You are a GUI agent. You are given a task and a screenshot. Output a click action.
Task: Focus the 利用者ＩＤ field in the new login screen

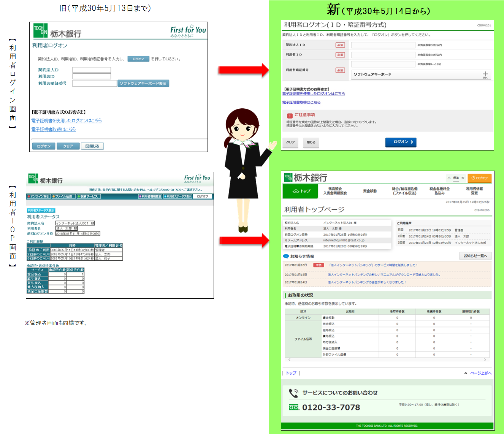coord(383,55)
